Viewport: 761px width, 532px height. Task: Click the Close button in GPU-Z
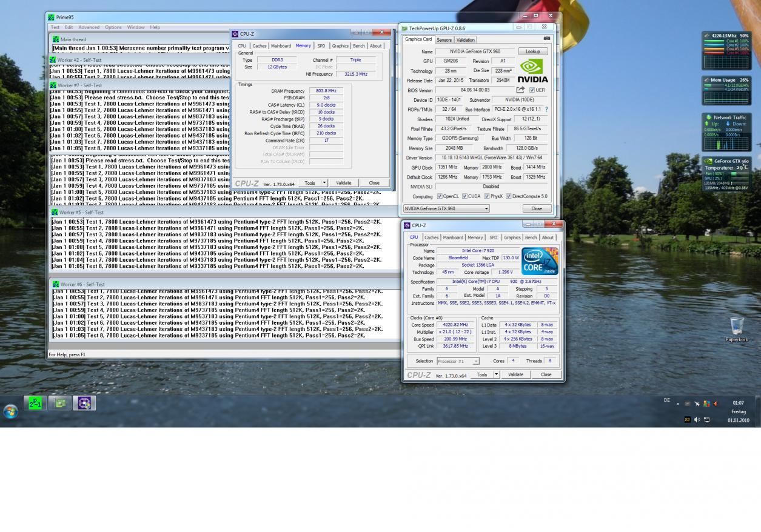(537, 208)
